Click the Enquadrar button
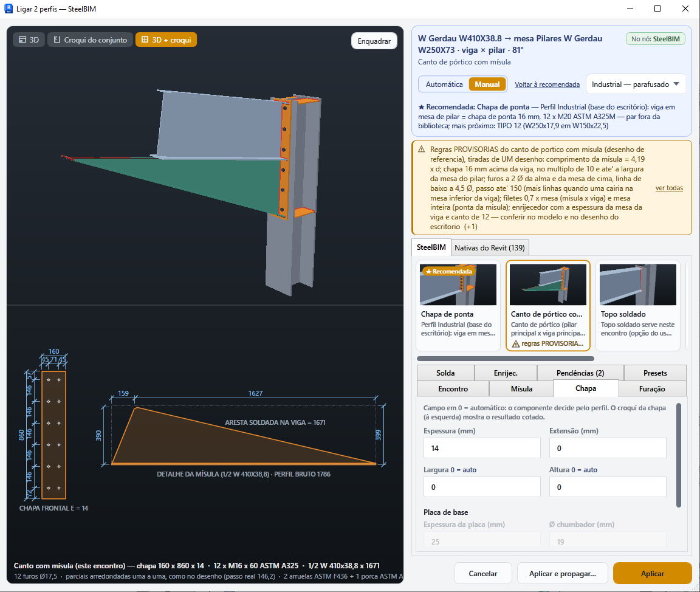 374,41
